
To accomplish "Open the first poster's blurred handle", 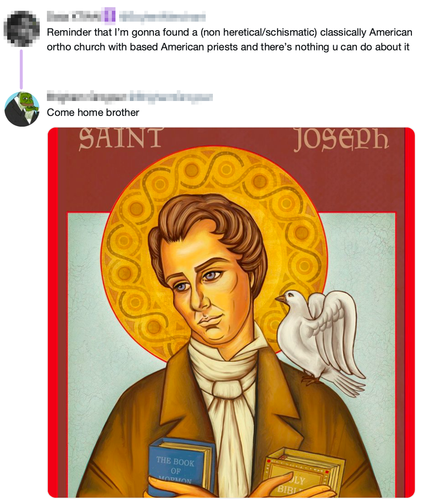I will [162, 16].
